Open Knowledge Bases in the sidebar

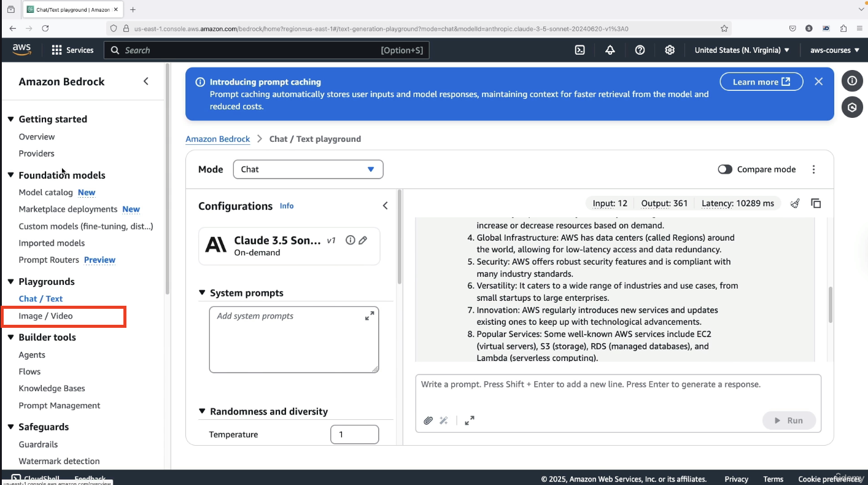point(52,389)
